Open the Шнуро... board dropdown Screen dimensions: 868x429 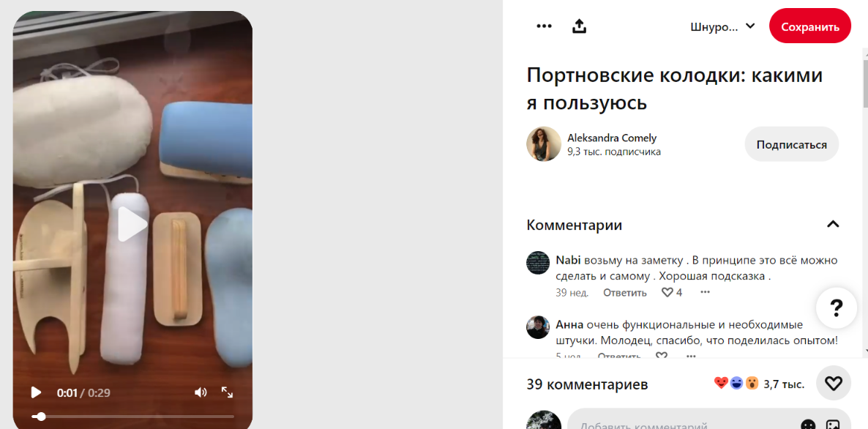(x=723, y=26)
